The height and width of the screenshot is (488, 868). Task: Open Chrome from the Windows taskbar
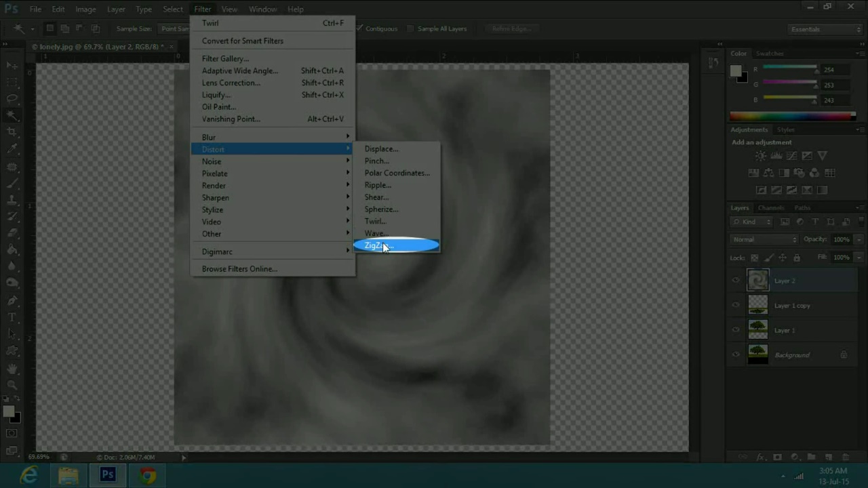147,475
